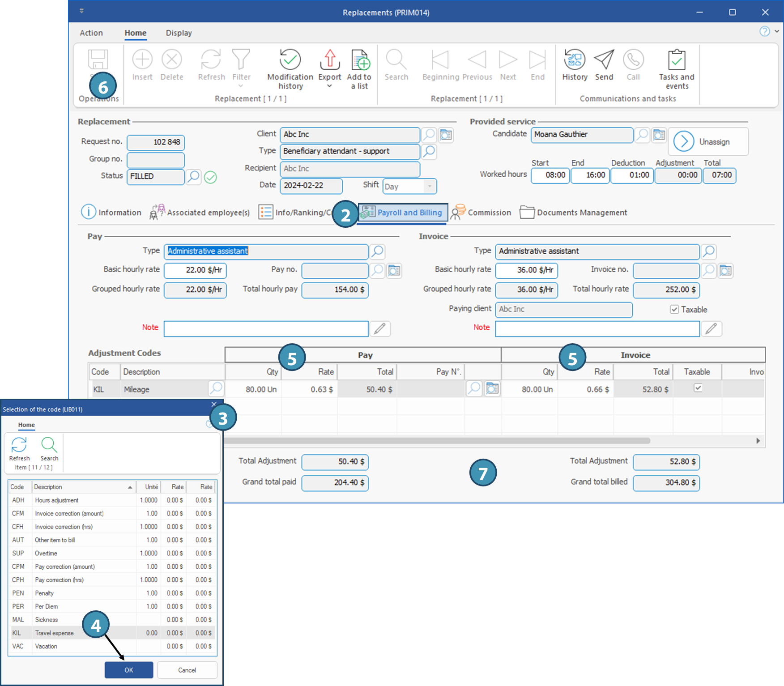Expand the Shift dropdown

pos(430,187)
